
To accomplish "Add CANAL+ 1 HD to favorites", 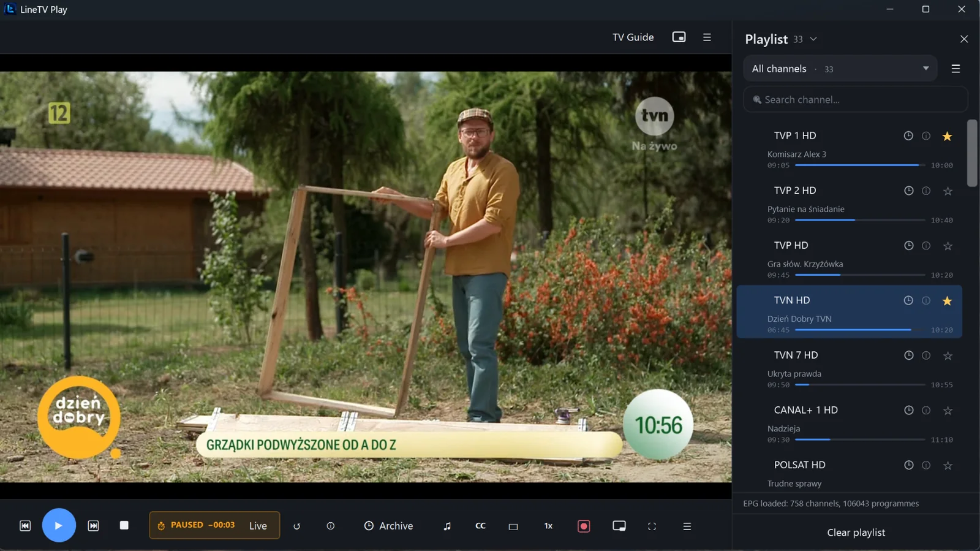I will click(x=948, y=411).
